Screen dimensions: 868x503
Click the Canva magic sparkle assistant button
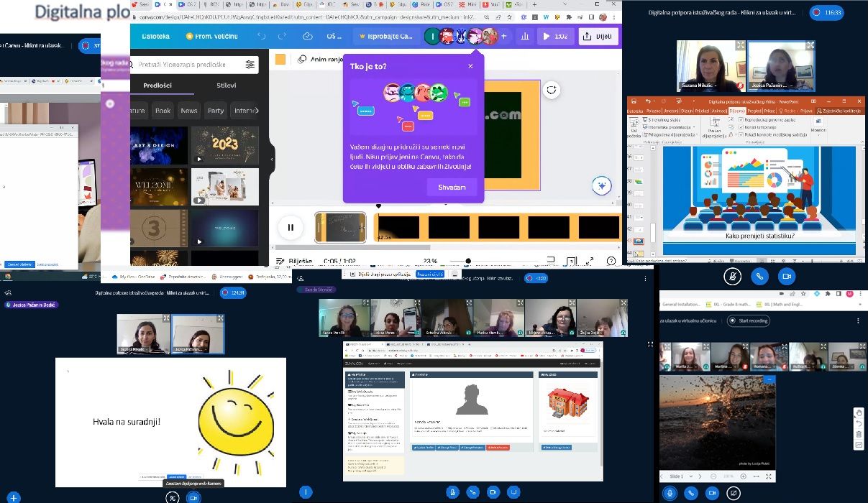tap(601, 185)
